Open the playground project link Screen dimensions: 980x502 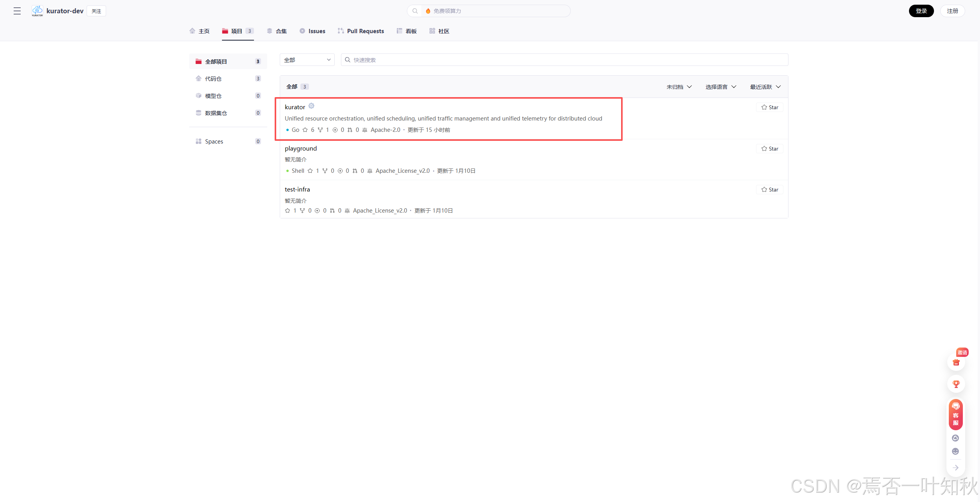[301, 149]
